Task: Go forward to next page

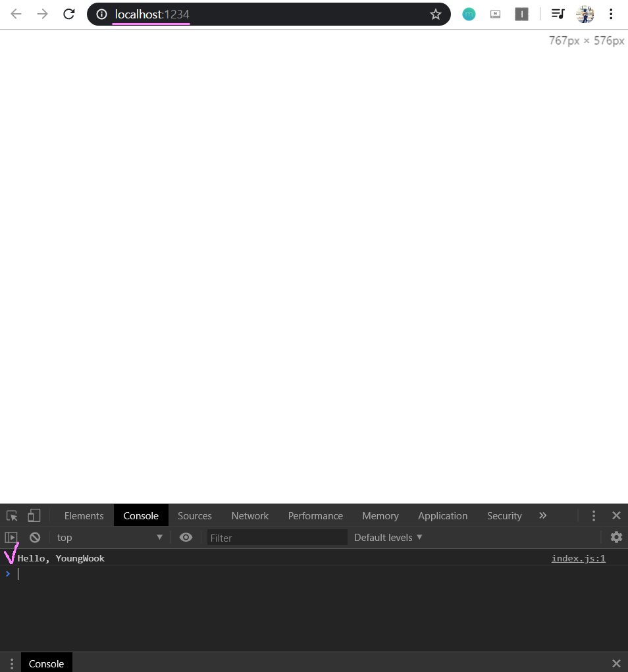Action: 42,14
